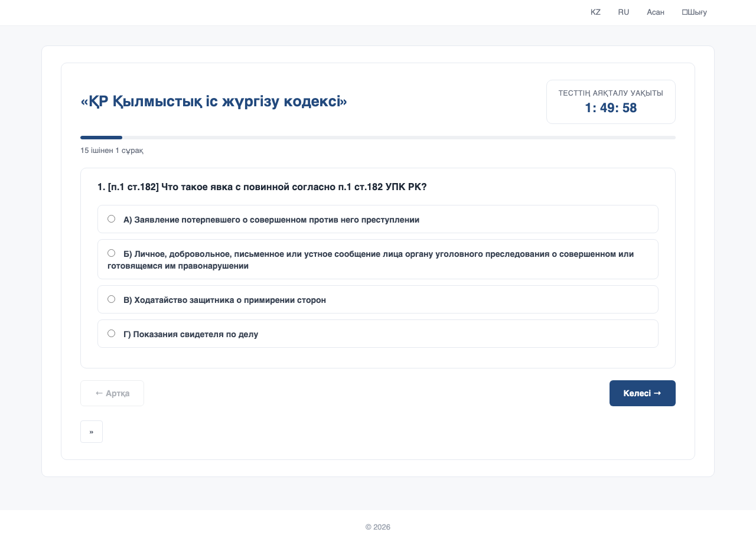Click the test progress bar
This screenshot has width=756, height=545.
378,138
